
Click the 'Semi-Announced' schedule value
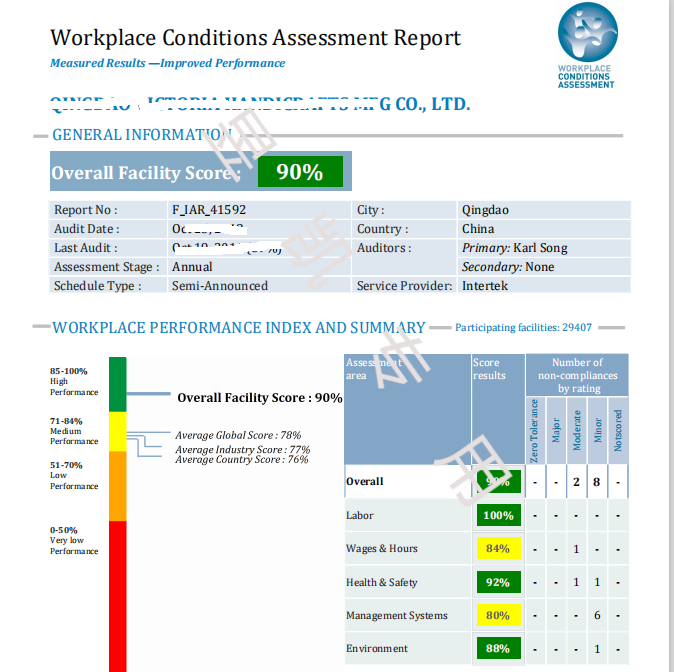click(220, 286)
